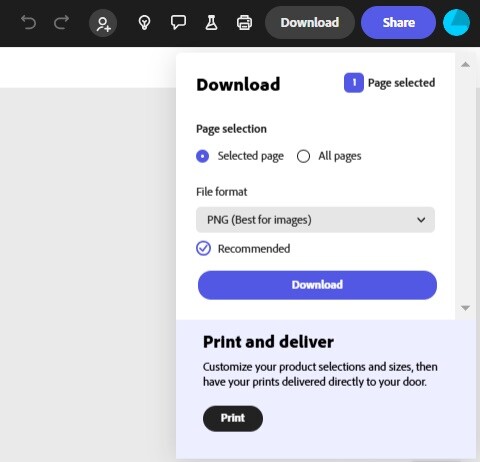This screenshot has height=462, width=480.
Task: Click the Redo arrow icon
Action: coord(61,23)
